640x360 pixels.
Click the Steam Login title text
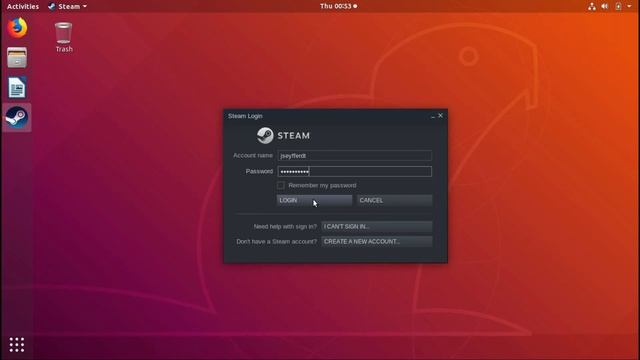[x=245, y=116]
